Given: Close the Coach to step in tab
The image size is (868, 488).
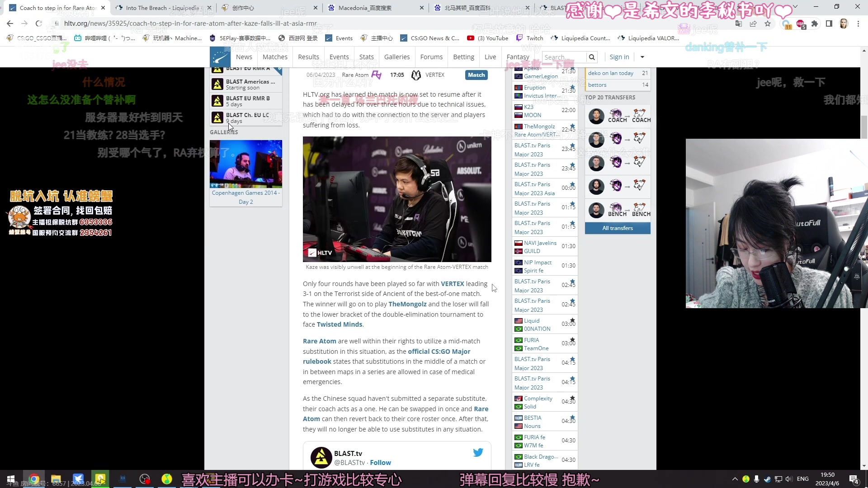Looking at the screenshot, I should [103, 8].
